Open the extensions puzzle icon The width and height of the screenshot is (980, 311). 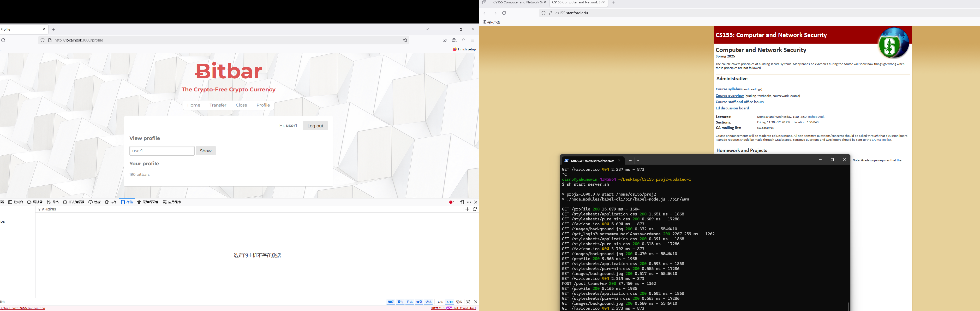463,40
